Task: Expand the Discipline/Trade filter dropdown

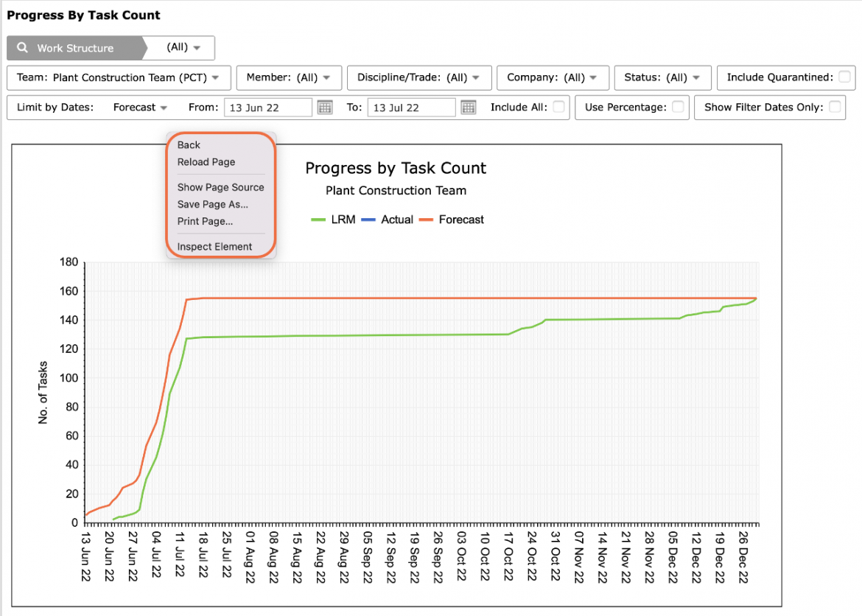Action: click(419, 77)
